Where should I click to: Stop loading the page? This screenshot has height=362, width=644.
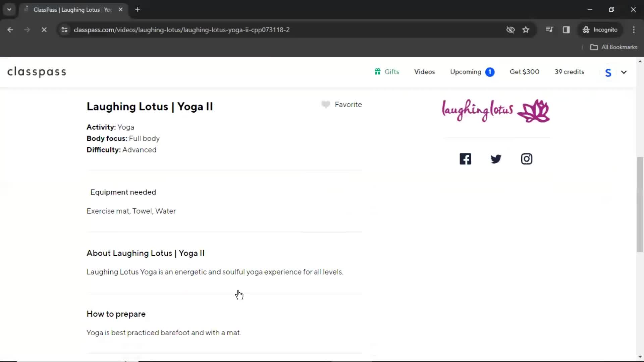click(x=44, y=30)
